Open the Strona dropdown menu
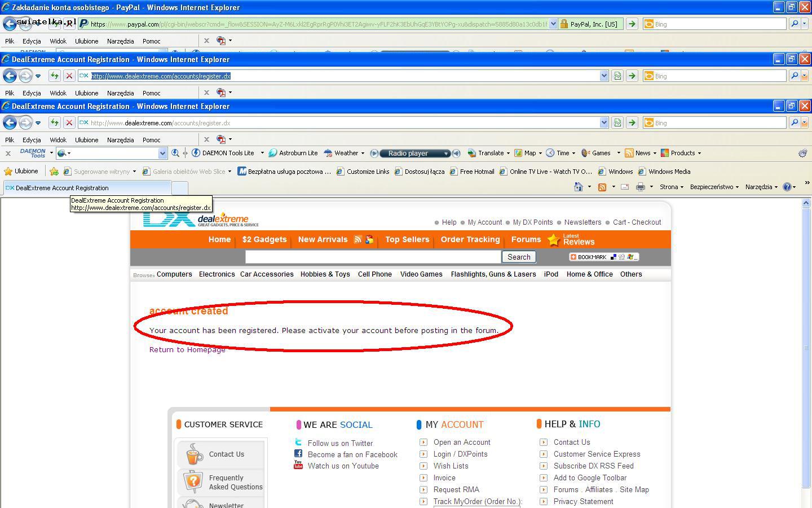 (x=672, y=187)
